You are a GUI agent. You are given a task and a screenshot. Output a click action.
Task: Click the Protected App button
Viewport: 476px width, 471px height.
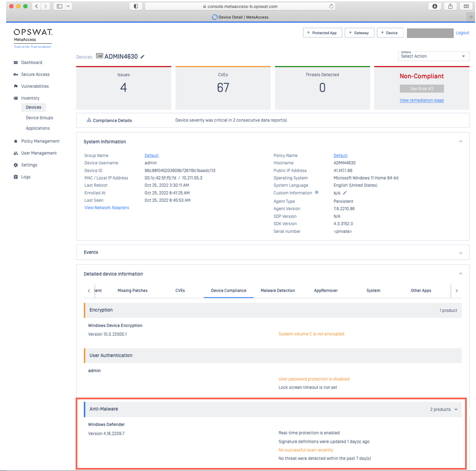(x=323, y=33)
